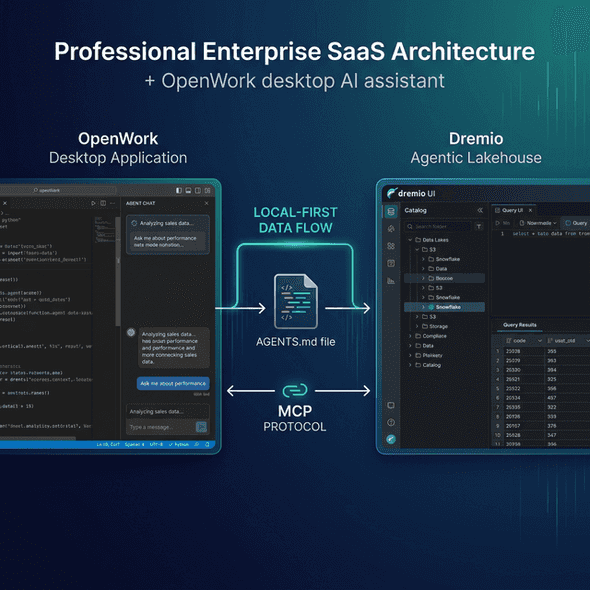Click the feedback icon in OpenWork status bar
This screenshot has height=590, width=590.
click(197, 444)
